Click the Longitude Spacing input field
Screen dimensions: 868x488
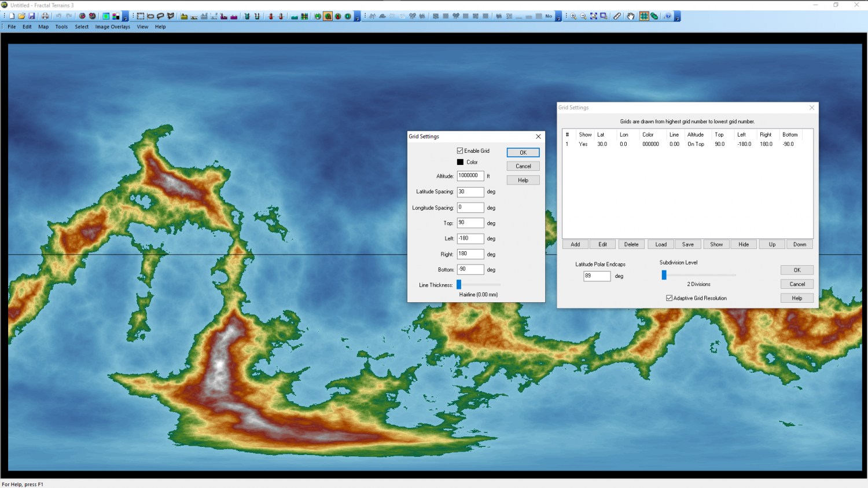[470, 207]
